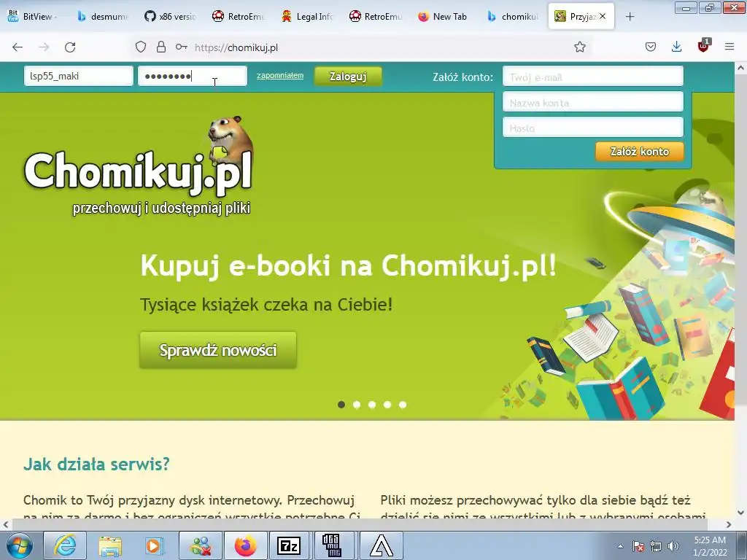Image resolution: width=747 pixels, height=560 pixels.
Task: Click the Twój e-mail field
Action: [593, 77]
